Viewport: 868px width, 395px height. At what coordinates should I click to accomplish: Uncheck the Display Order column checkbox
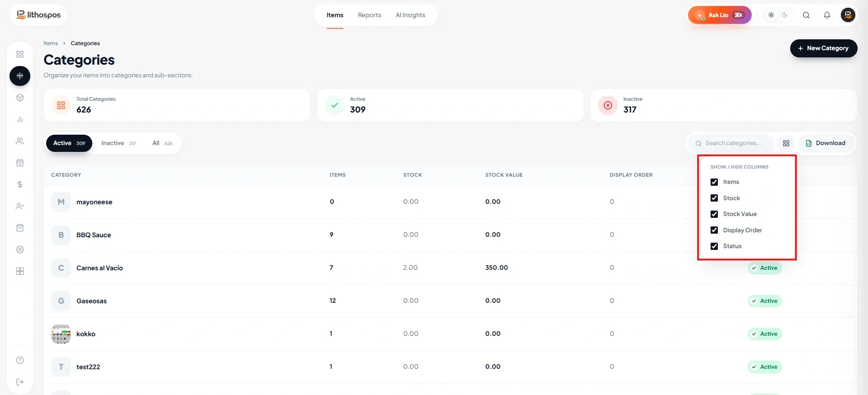tap(714, 230)
